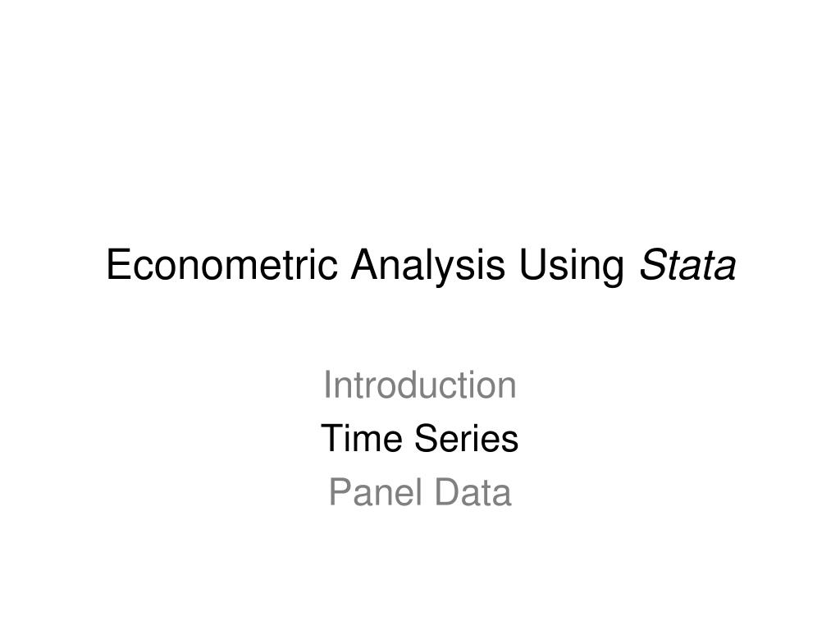Click the capital I of Introduction

[x=327, y=385]
